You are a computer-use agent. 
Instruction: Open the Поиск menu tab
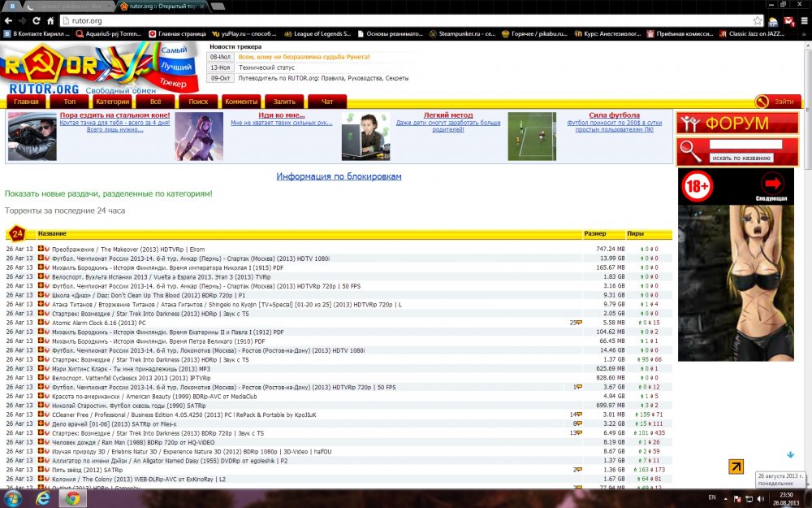198,102
